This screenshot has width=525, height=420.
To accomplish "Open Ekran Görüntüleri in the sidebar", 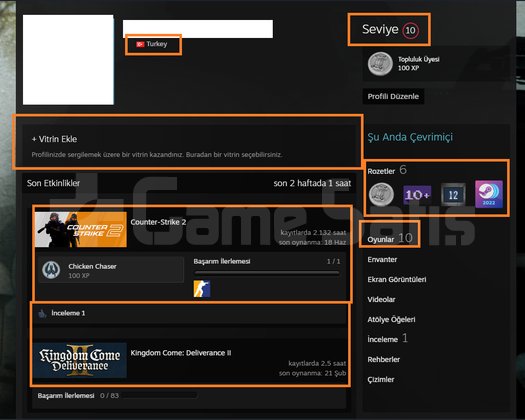I will pyautogui.click(x=397, y=279).
